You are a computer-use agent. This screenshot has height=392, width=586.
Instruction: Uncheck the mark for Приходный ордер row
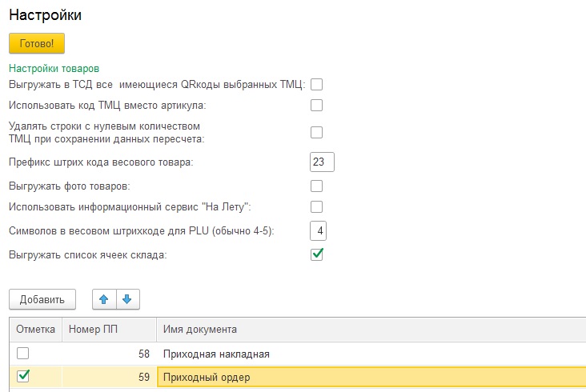[x=23, y=376]
